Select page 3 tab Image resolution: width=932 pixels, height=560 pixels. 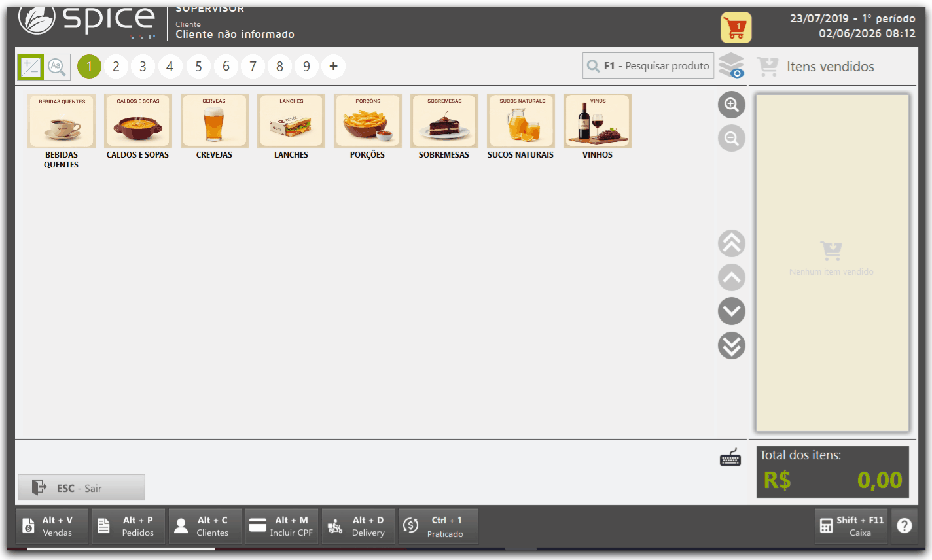[x=143, y=66]
